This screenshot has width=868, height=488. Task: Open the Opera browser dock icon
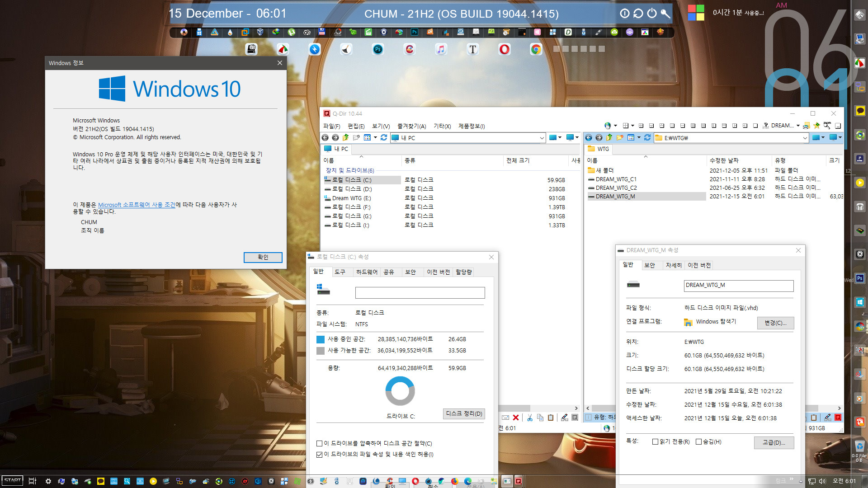(x=505, y=49)
